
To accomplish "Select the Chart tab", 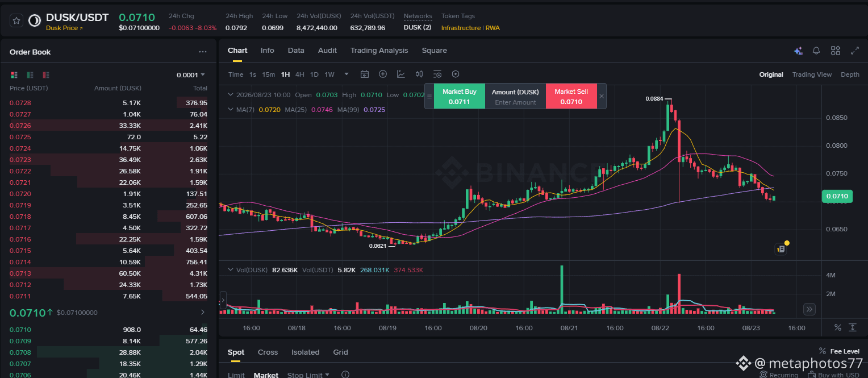I will click(237, 51).
